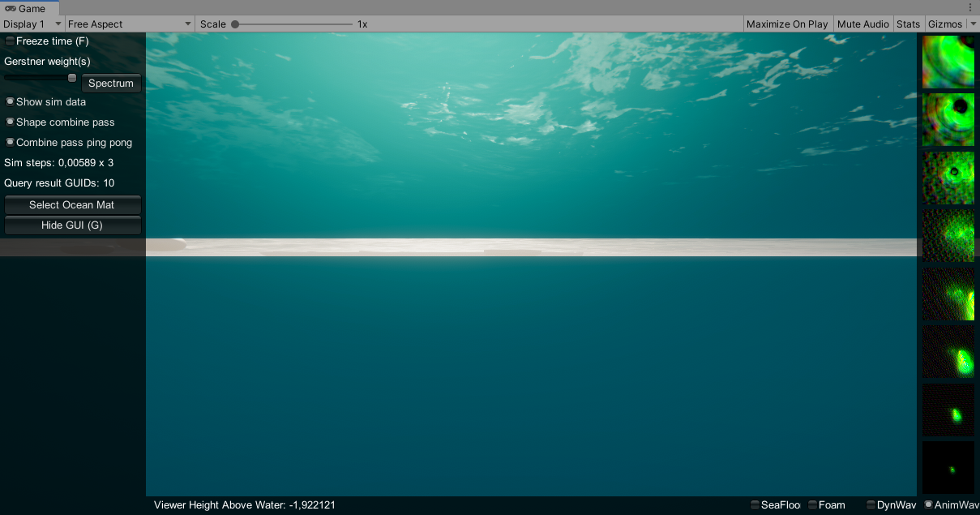Screen dimensions: 980x515
Task: Select the second ring-shaped sim texture preview
Action: click(948, 119)
